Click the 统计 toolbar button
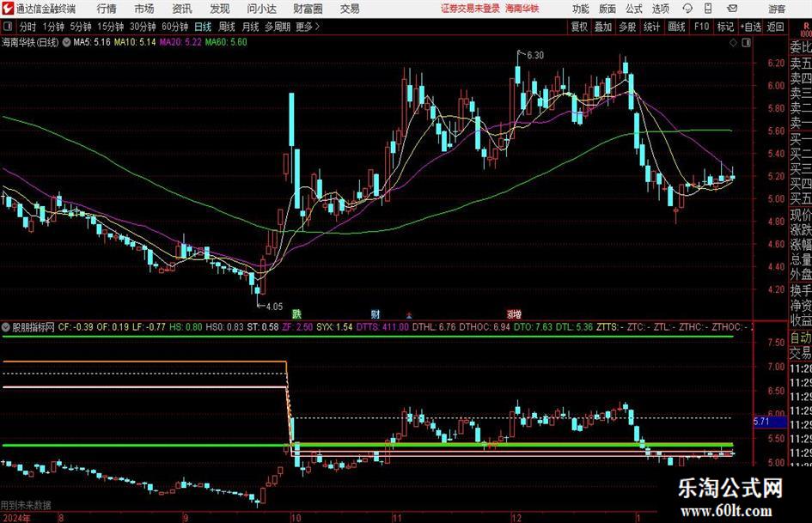812x523 pixels. pos(652,27)
